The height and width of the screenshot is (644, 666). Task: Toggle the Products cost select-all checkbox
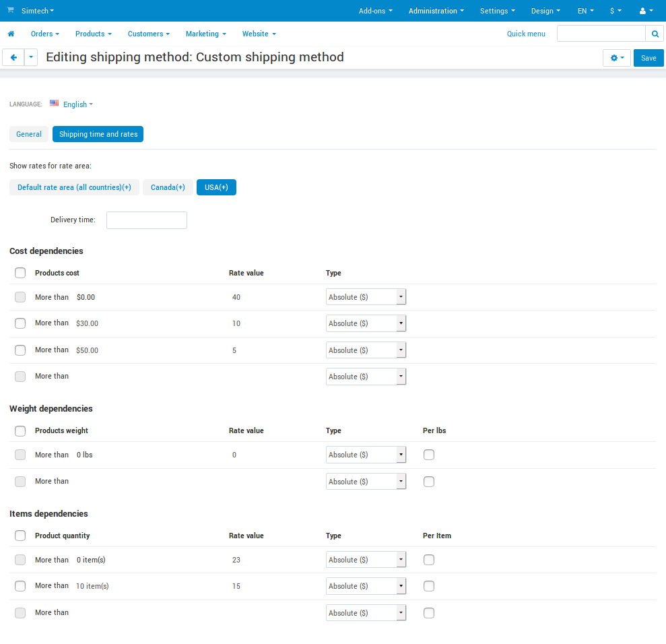pyautogui.click(x=20, y=273)
